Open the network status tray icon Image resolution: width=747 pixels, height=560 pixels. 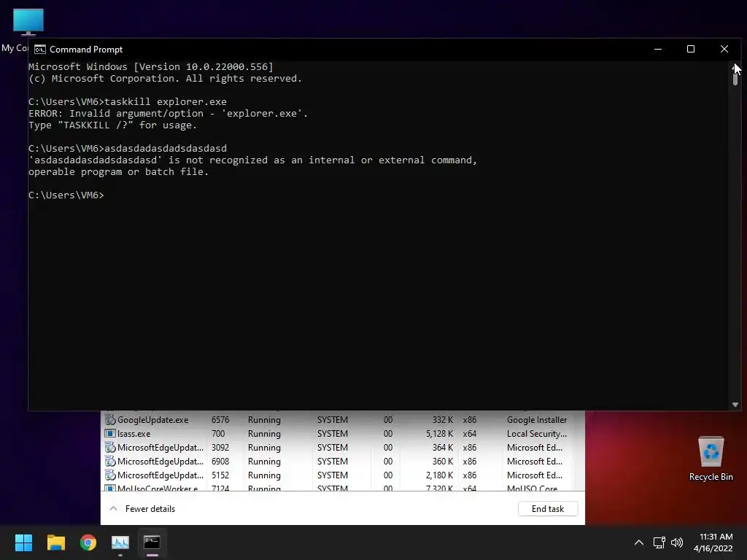pos(659,542)
